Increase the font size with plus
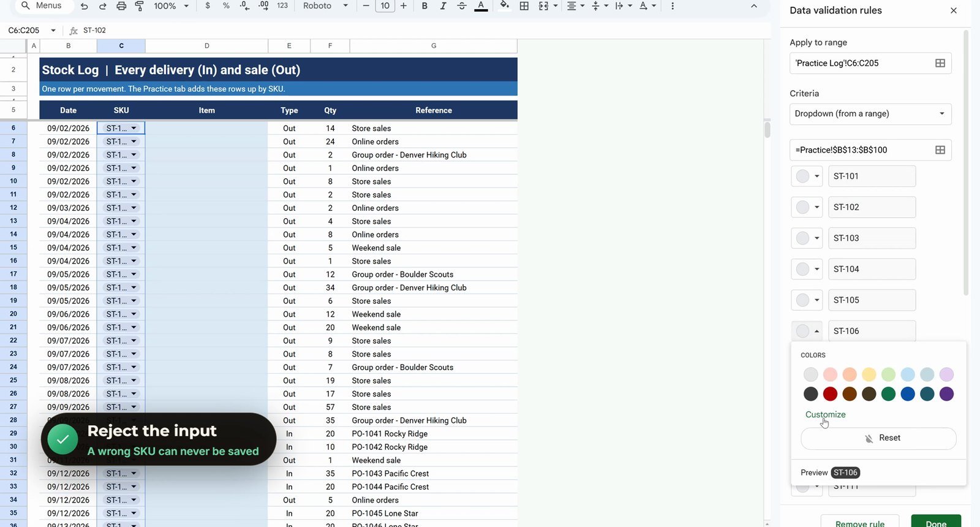This screenshot has width=980, height=527. pyautogui.click(x=403, y=6)
